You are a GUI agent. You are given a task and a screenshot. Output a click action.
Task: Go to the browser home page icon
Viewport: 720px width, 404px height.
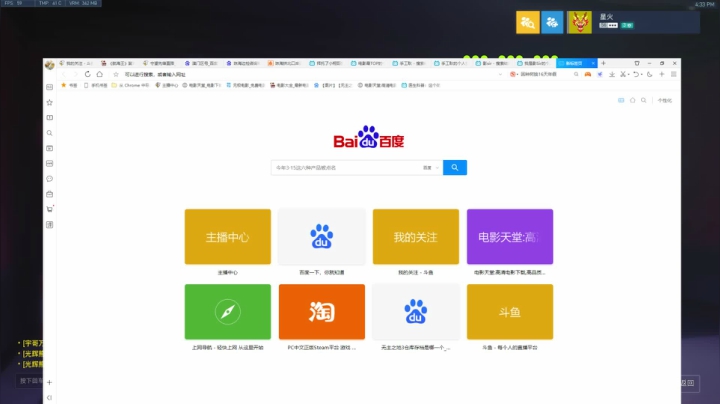[x=100, y=74]
